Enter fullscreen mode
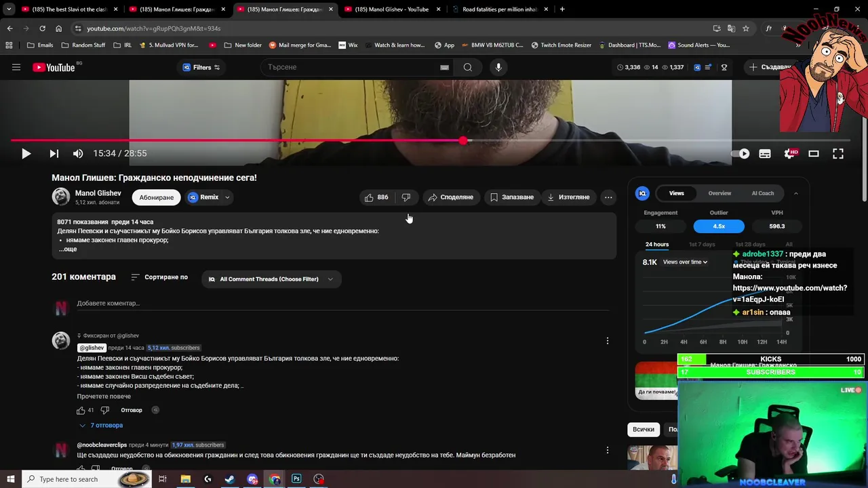Screen dimensions: 868x488 click(x=838, y=154)
